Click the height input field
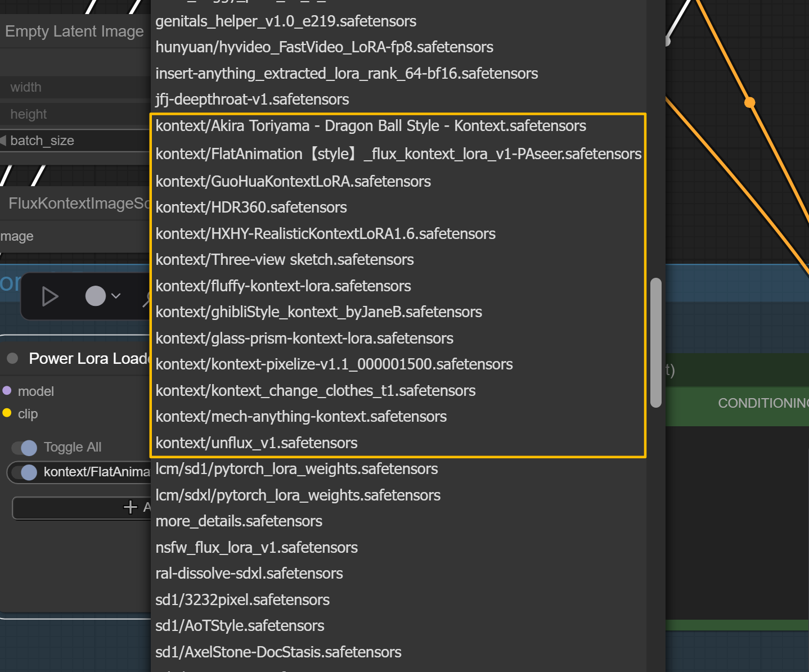The width and height of the screenshot is (809, 672). 75,114
